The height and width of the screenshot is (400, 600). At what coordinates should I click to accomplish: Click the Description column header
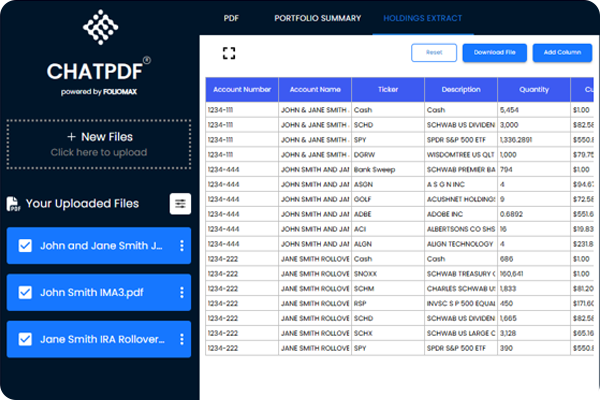click(x=461, y=90)
